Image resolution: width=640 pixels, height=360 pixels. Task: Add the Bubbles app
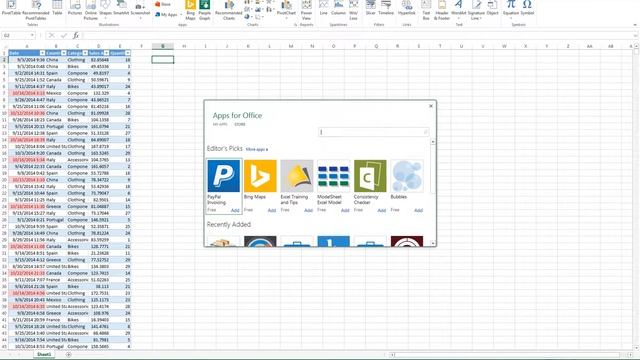(418, 211)
